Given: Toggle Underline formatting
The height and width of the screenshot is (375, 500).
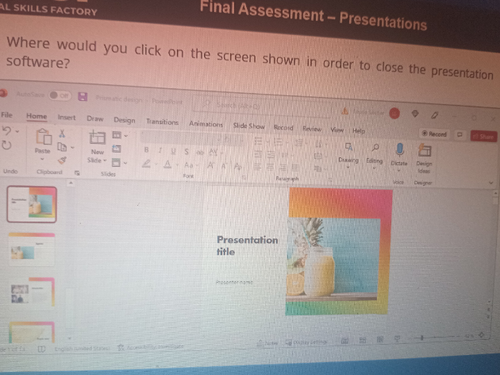Looking at the screenshot, I should [x=173, y=151].
